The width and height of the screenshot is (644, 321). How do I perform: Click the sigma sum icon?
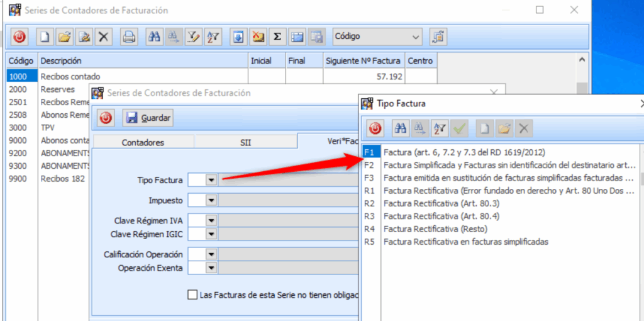pyautogui.click(x=276, y=37)
